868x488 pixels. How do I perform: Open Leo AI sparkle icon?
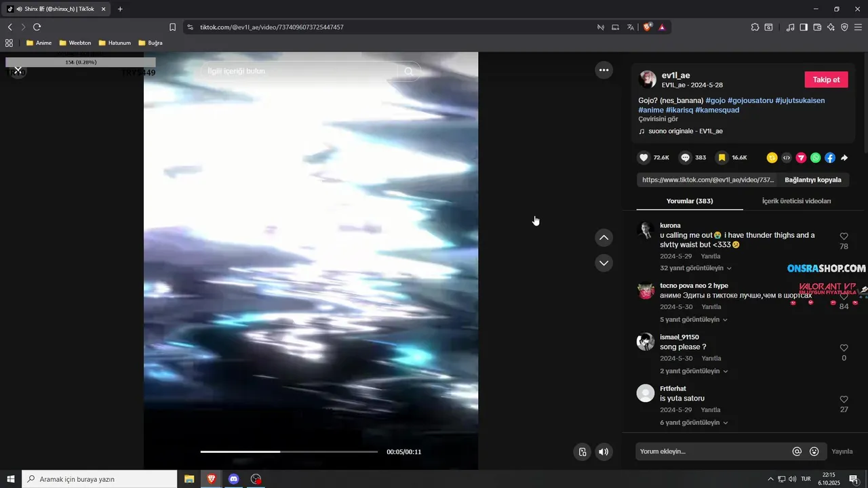(831, 27)
